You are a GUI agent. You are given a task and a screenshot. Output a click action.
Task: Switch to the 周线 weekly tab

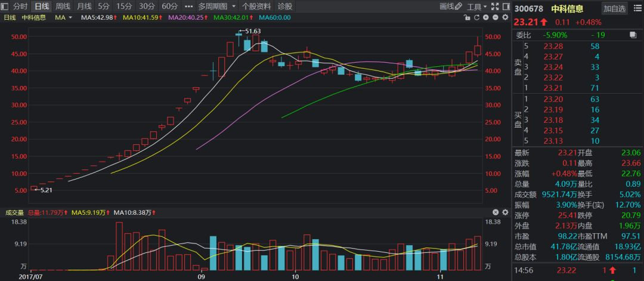click(63, 7)
